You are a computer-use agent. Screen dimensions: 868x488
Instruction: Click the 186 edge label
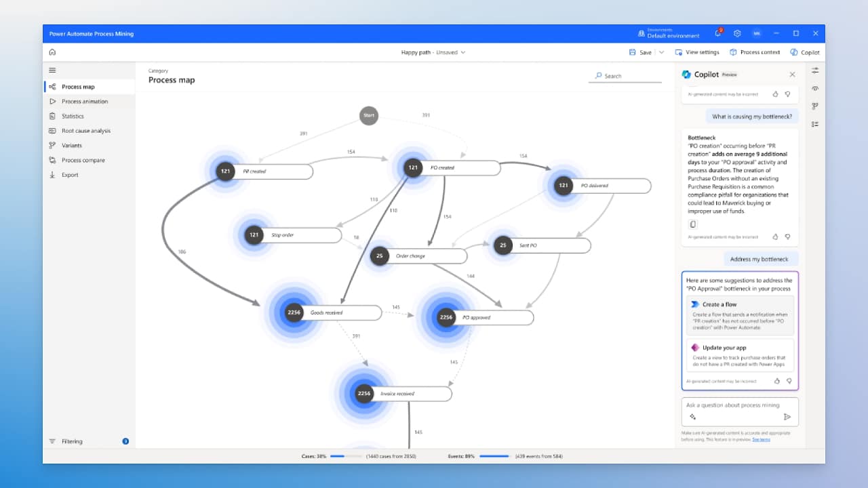click(182, 252)
